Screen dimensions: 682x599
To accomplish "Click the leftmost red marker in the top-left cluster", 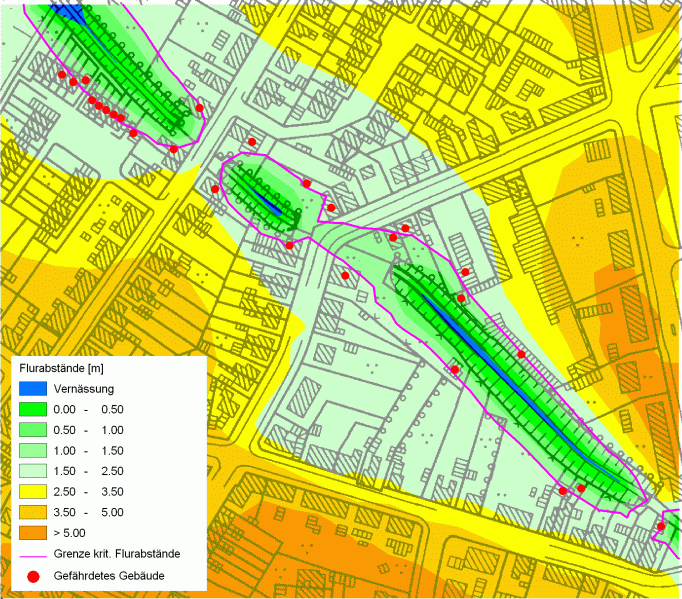I will coord(62,75).
